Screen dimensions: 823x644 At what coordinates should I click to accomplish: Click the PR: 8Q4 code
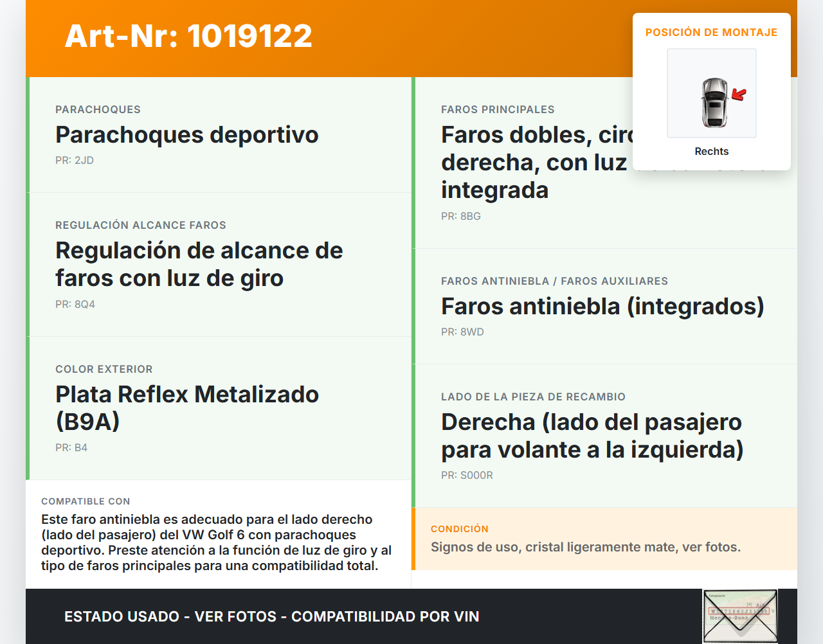pos(75,305)
